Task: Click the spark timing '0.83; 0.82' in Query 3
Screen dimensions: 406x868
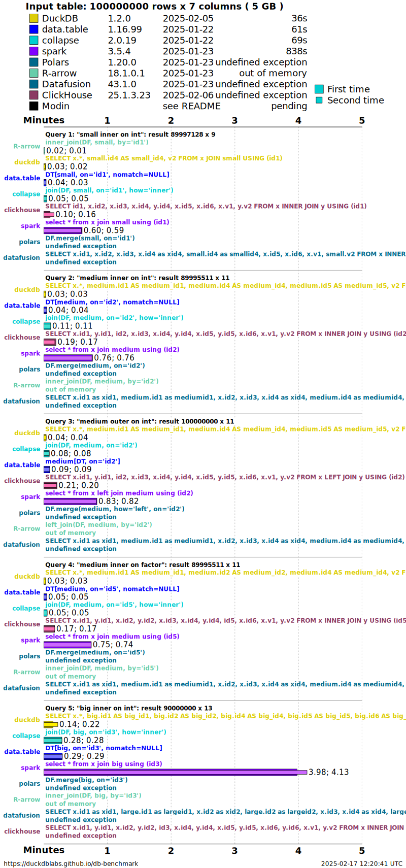Action: click(x=118, y=501)
